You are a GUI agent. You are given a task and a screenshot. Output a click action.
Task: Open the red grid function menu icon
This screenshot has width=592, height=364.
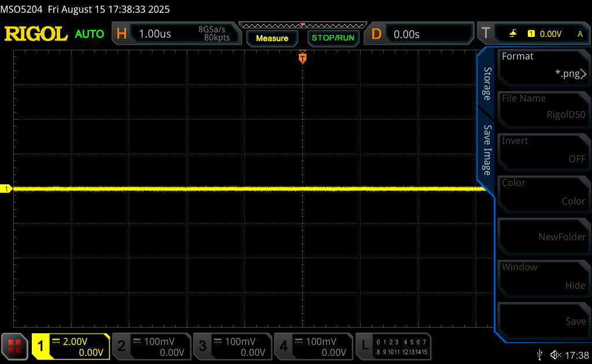(x=14, y=346)
